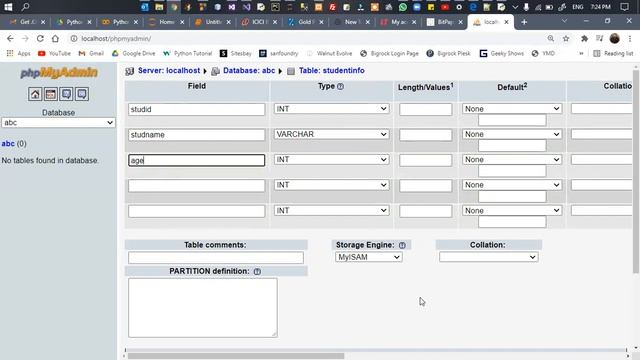Focus the age field name input
The height and width of the screenshot is (360, 640).
click(x=196, y=160)
